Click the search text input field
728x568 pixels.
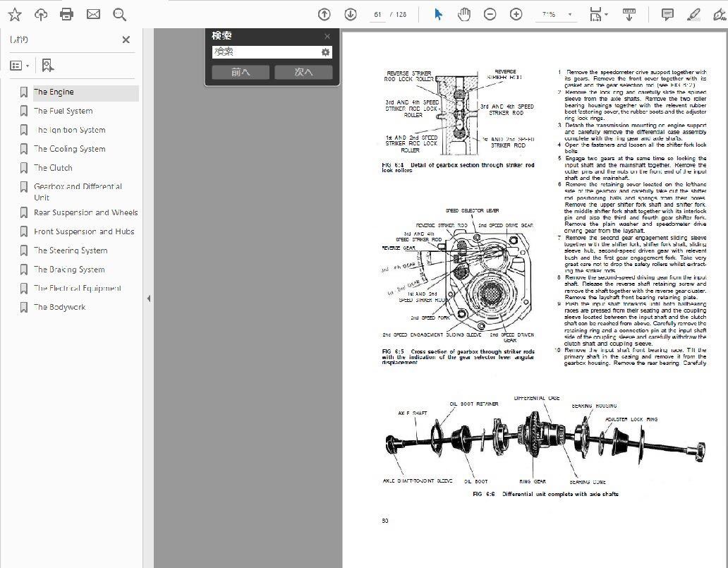pyautogui.click(x=266, y=52)
